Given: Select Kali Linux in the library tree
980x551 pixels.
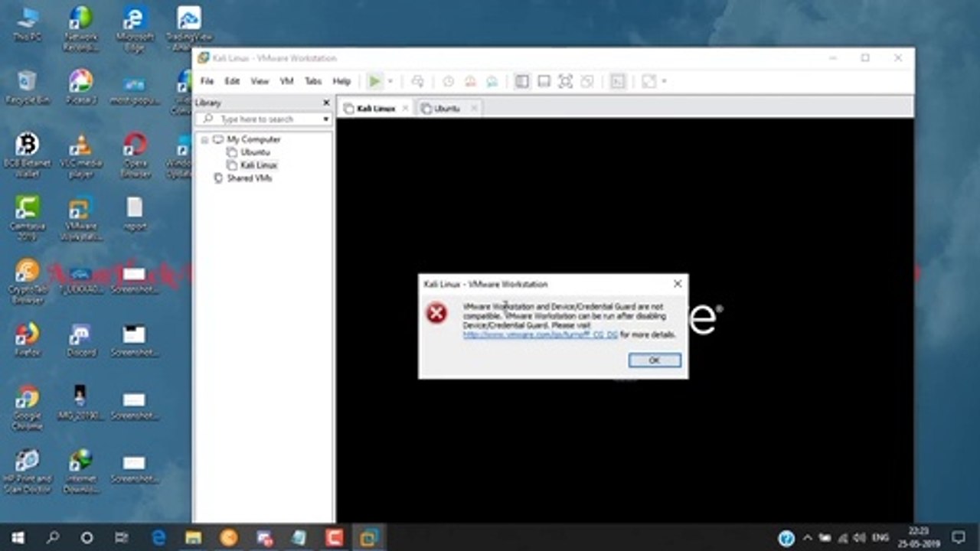Looking at the screenshot, I should [x=259, y=165].
